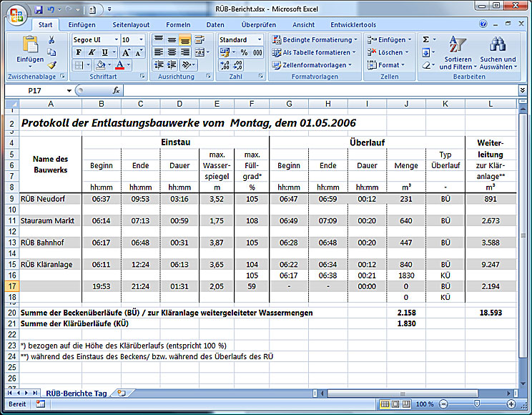Open the fill down icon in Bearbeiten
This screenshot has width=532, height=415.
coord(425,52)
